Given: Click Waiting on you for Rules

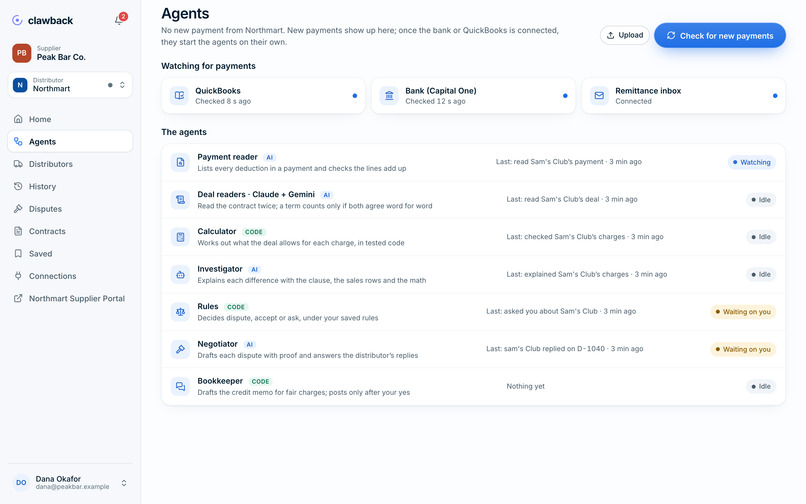Looking at the screenshot, I should pos(743,312).
